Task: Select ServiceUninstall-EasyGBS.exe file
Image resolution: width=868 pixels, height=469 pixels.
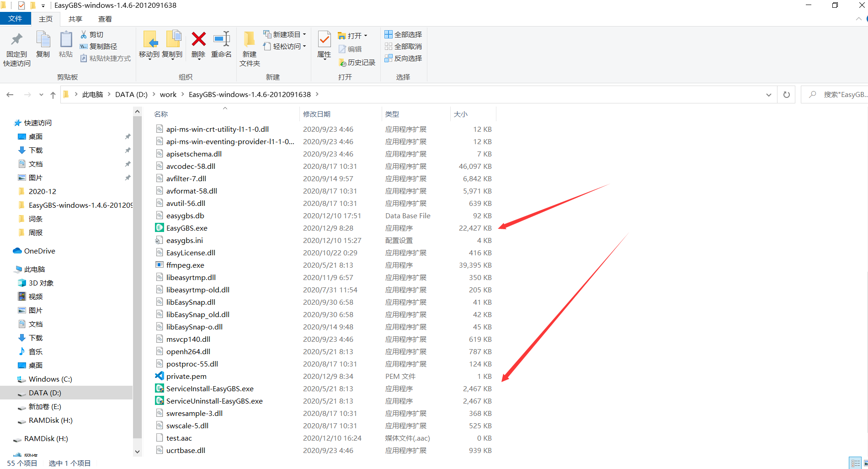Action: coord(214,401)
